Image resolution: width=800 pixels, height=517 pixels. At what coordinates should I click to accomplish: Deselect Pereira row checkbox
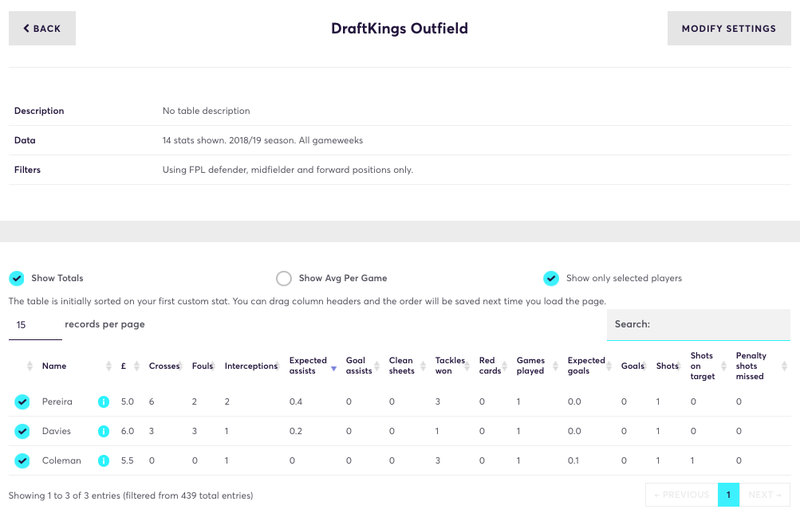[x=22, y=402]
